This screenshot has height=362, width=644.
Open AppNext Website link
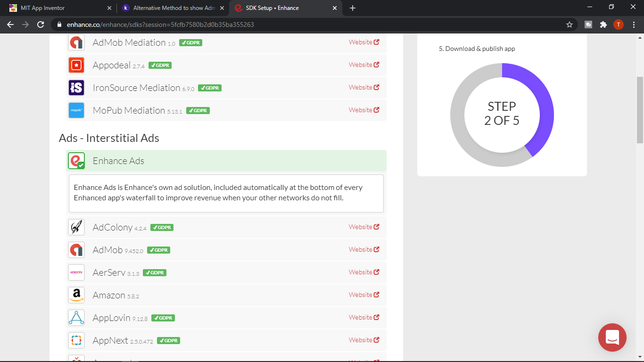364,340
